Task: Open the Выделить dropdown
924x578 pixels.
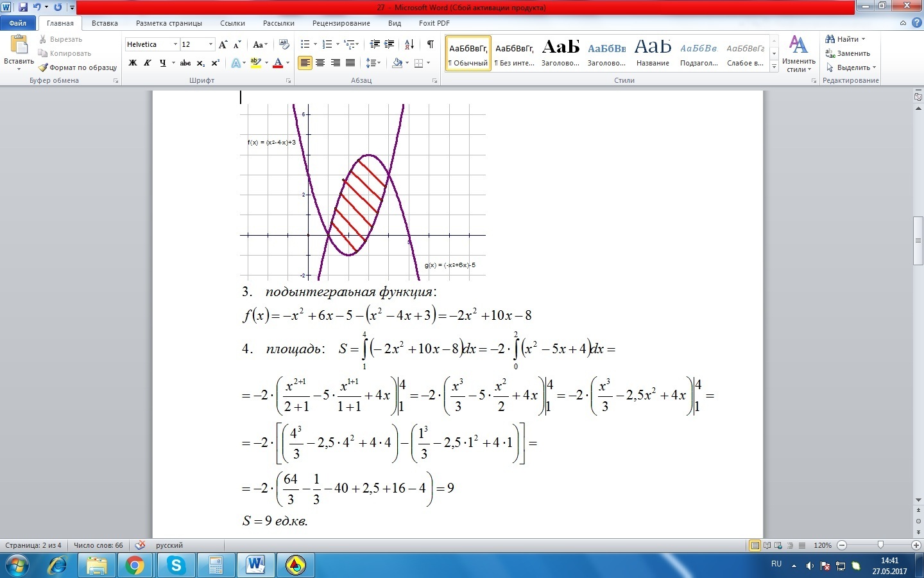Action: [x=851, y=67]
